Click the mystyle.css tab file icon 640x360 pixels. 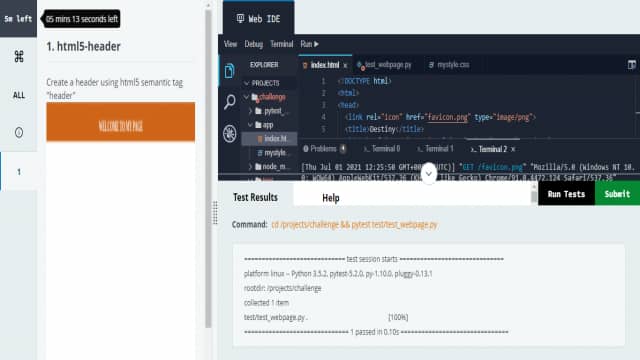[x=431, y=64]
